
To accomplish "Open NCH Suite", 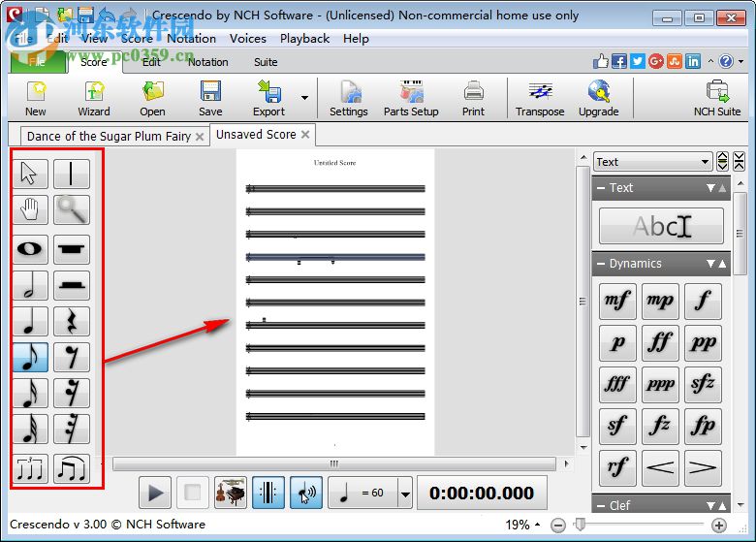I will (x=717, y=99).
